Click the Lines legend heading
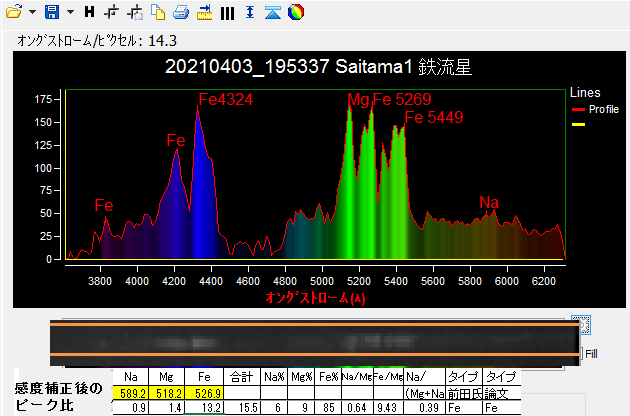The width and height of the screenshot is (630, 416). [x=585, y=93]
